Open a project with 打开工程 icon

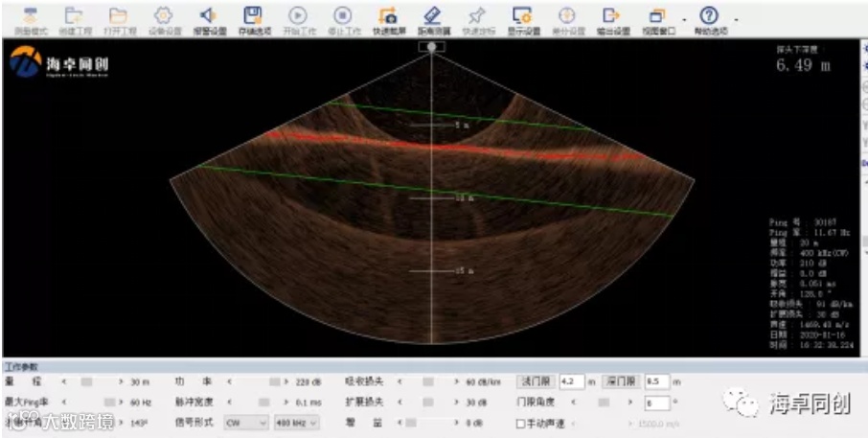(x=119, y=16)
